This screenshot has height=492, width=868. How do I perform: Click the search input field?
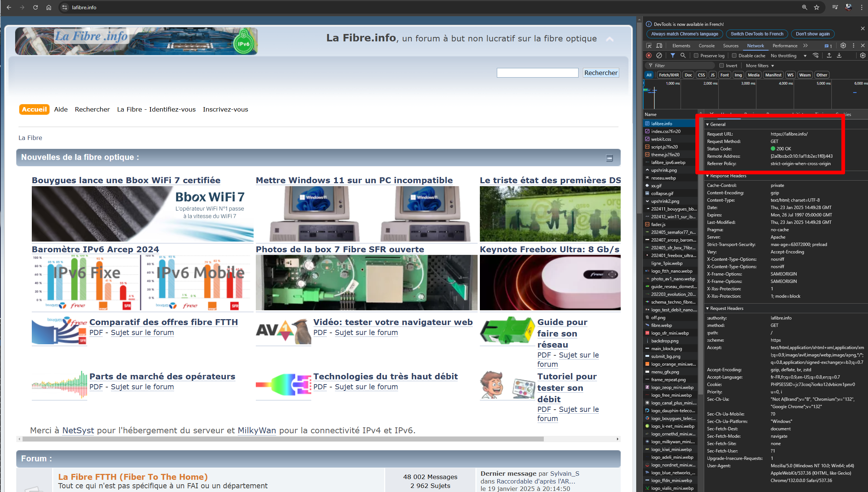[536, 73]
